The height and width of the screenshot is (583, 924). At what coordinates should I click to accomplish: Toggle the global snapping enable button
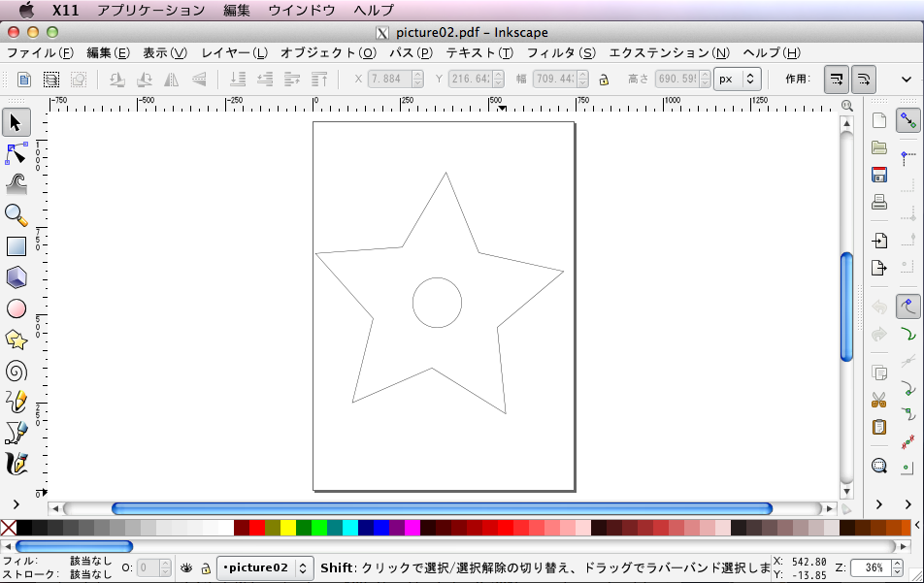(x=908, y=120)
